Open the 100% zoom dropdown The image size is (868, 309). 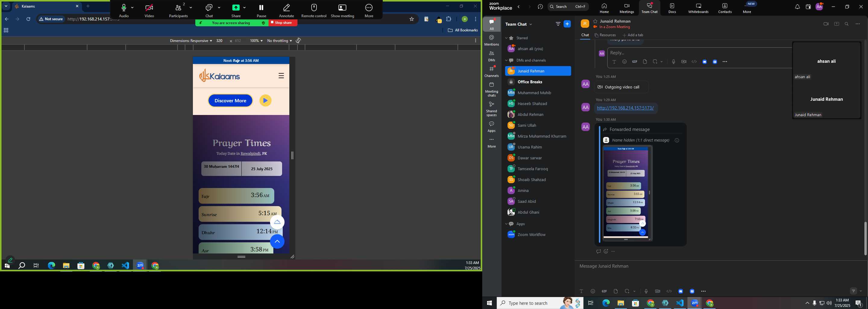(x=256, y=40)
